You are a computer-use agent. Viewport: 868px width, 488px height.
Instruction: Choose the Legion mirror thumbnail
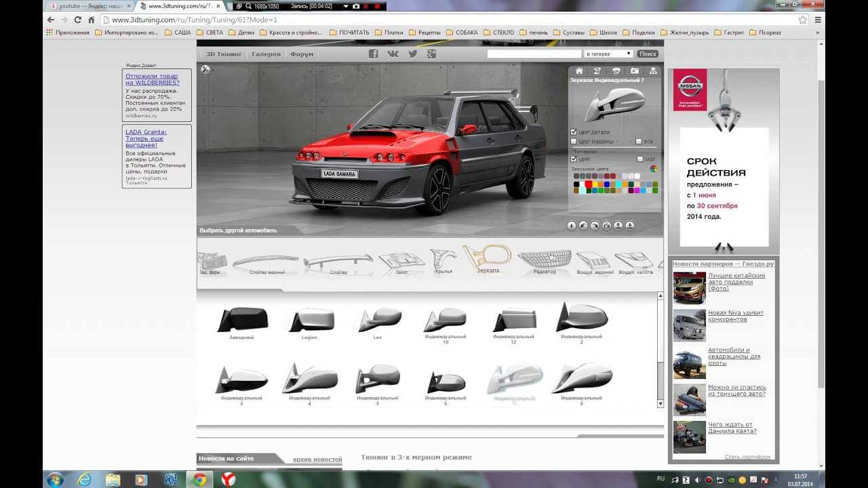tap(310, 321)
